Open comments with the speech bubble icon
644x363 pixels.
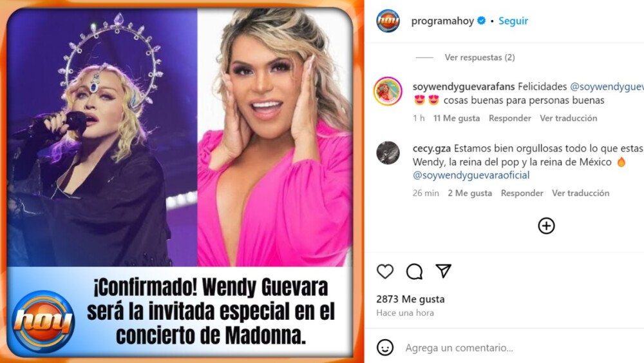click(x=414, y=271)
